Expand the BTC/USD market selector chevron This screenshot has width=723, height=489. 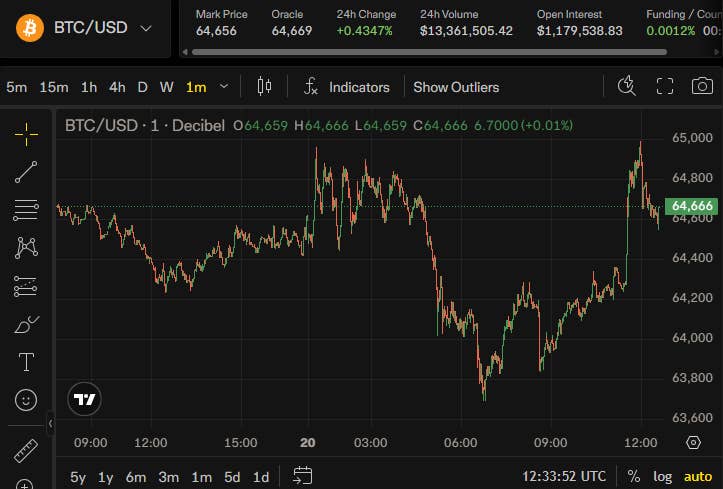pos(146,29)
